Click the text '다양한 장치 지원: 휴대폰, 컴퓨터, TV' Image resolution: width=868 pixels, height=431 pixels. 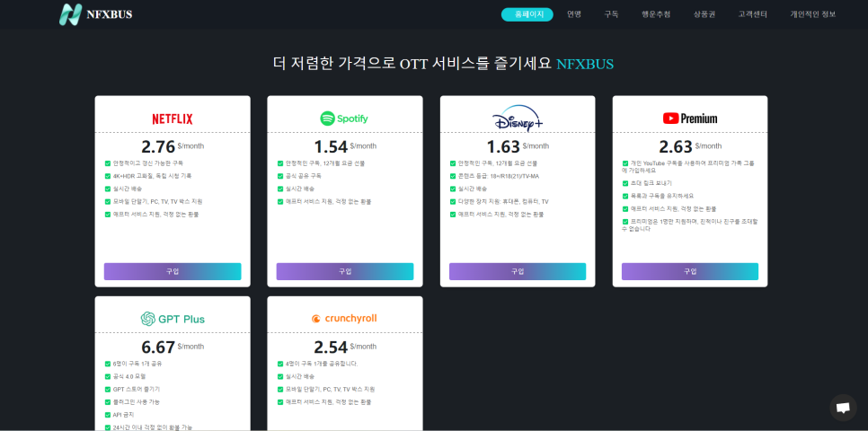pos(503,201)
